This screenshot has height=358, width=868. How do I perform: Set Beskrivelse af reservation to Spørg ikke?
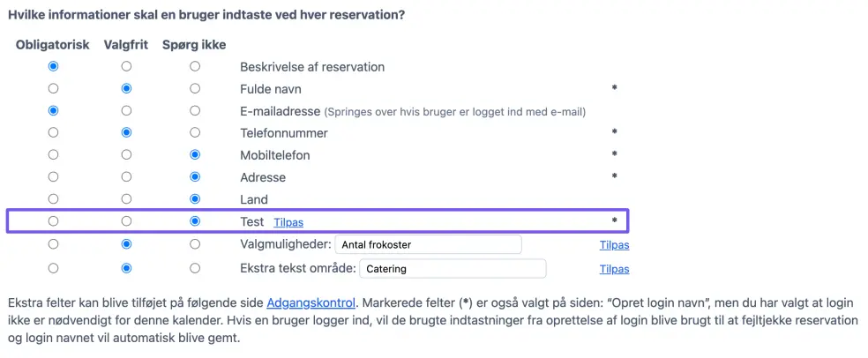pyautogui.click(x=195, y=66)
